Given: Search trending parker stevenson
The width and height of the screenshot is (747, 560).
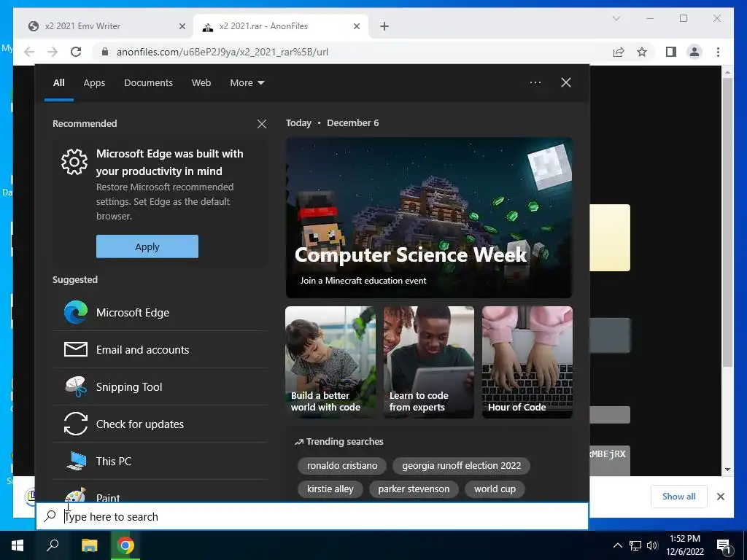Looking at the screenshot, I should click(x=414, y=489).
